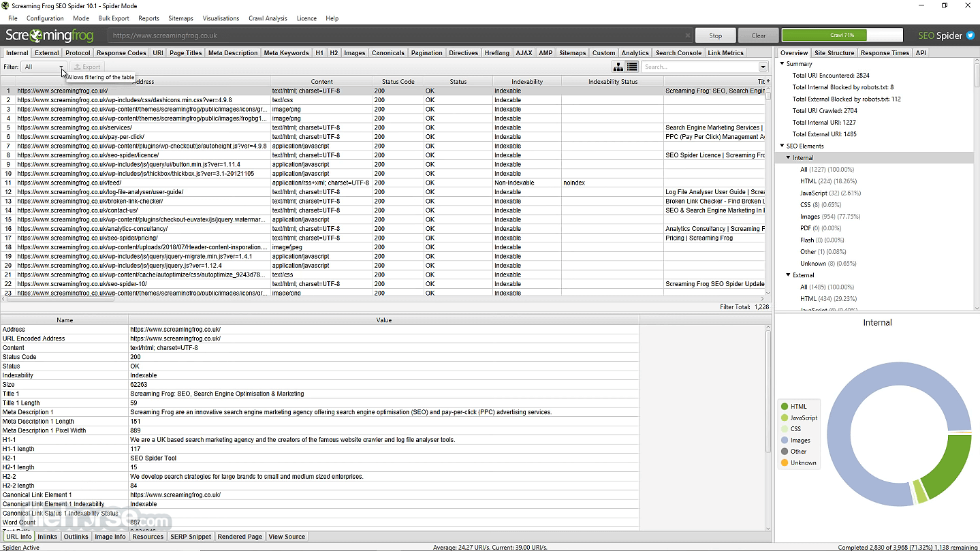
Task: Clear the URL bar X icon
Action: click(x=687, y=35)
